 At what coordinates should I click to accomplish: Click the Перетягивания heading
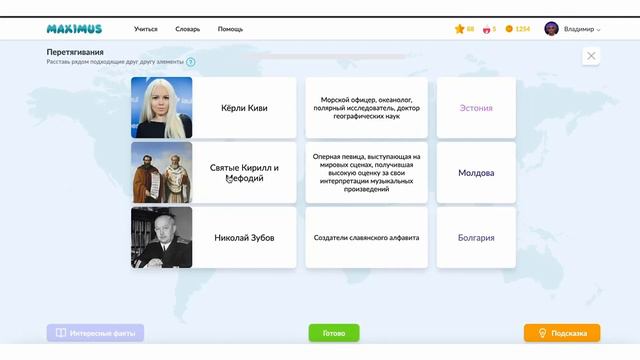click(x=75, y=52)
